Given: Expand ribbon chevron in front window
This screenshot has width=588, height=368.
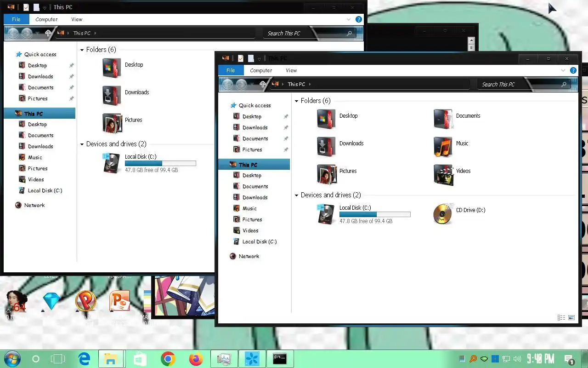Looking at the screenshot, I should 563,70.
